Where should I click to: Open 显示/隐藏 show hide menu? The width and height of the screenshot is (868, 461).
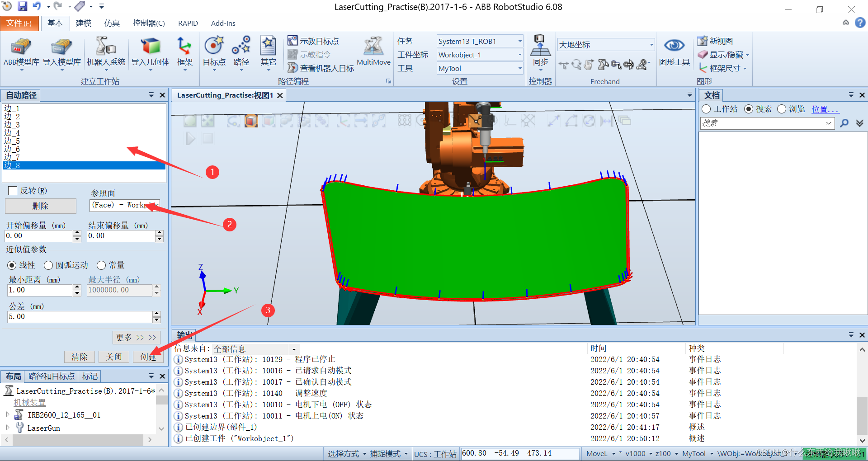click(x=723, y=55)
